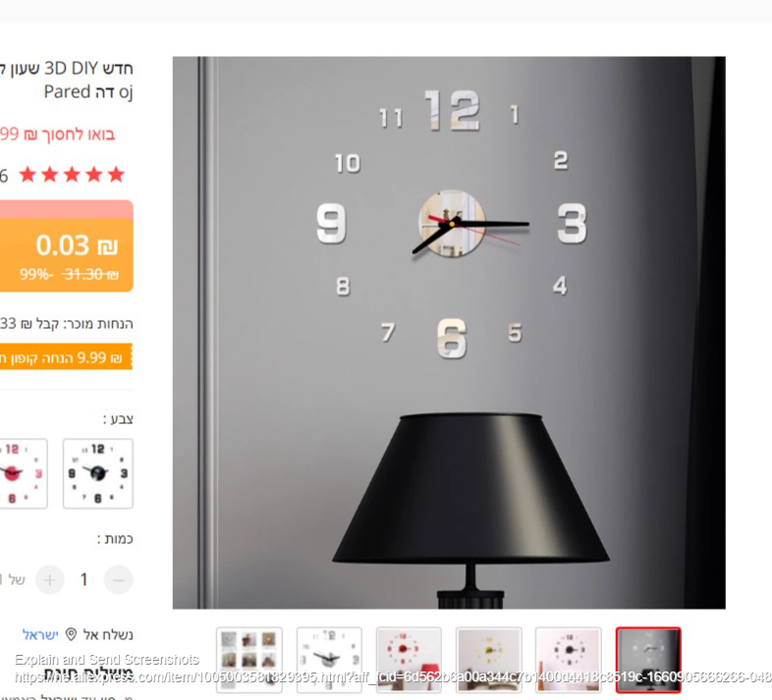The image size is (772, 700).
Task: Open the ישראל shipping destination link
Action: (40, 634)
